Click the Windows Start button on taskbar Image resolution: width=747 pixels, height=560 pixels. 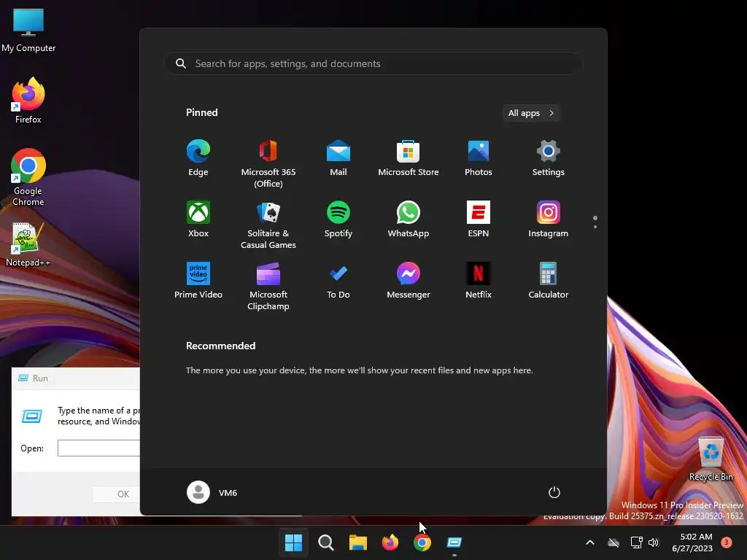293,542
